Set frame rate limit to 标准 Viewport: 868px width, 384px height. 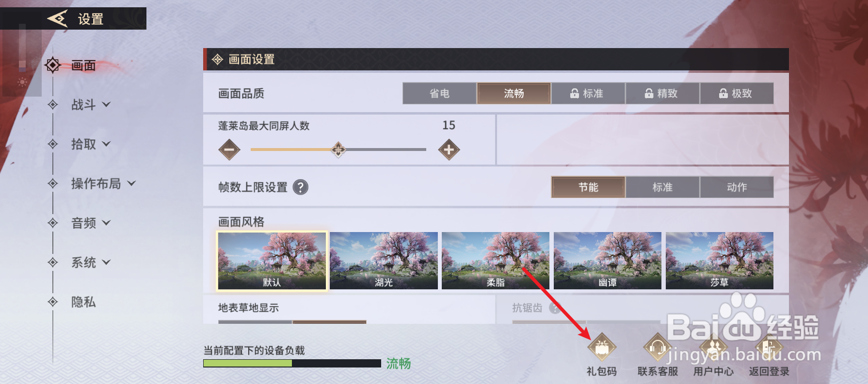(662, 187)
